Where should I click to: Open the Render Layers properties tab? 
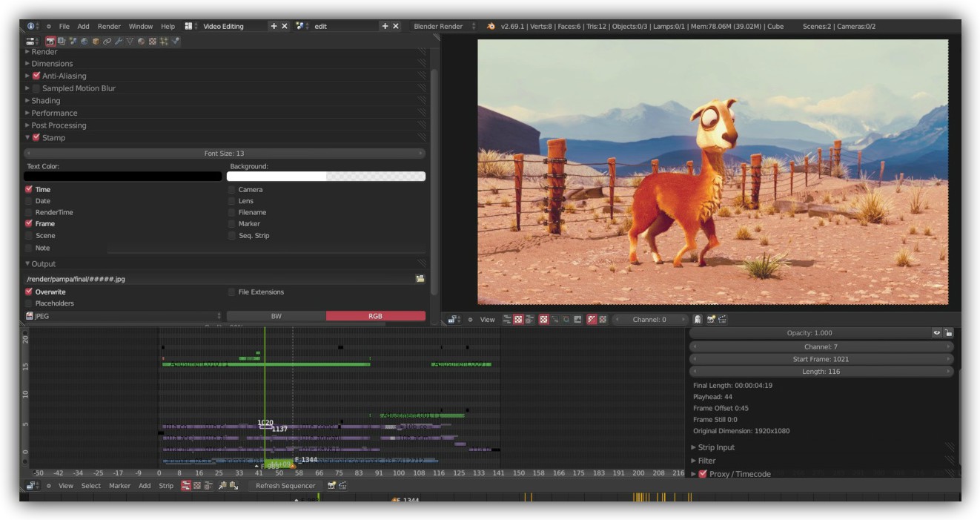pos(62,41)
